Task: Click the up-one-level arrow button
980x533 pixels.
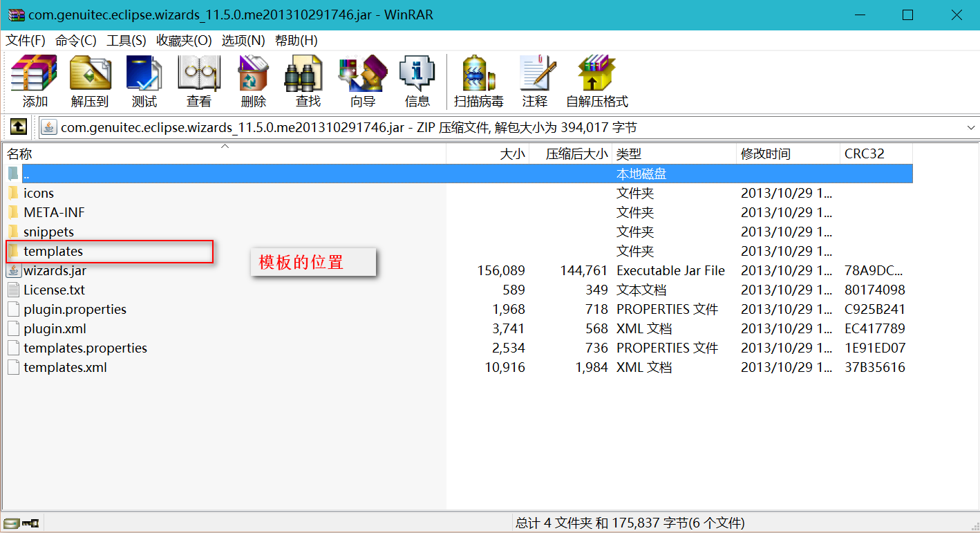Action: (x=19, y=127)
